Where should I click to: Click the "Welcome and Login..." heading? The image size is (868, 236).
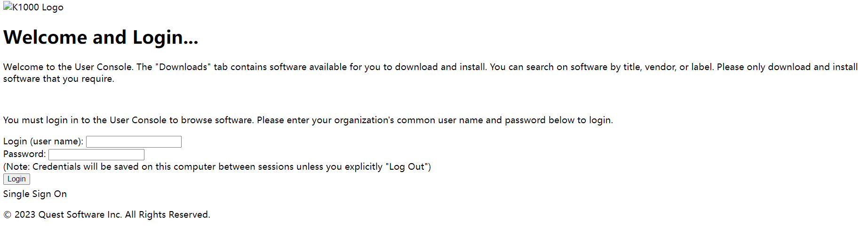pos(101,38)
